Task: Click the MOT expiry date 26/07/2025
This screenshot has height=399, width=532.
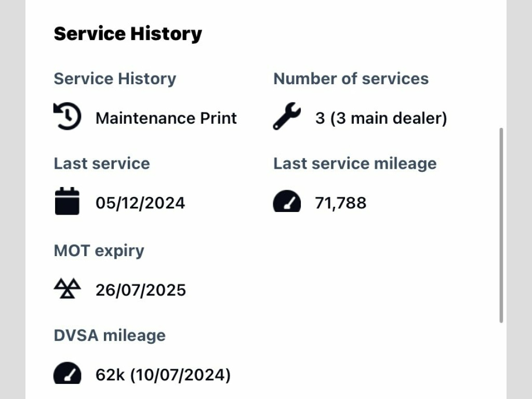Action: click(x=140, y=290)
